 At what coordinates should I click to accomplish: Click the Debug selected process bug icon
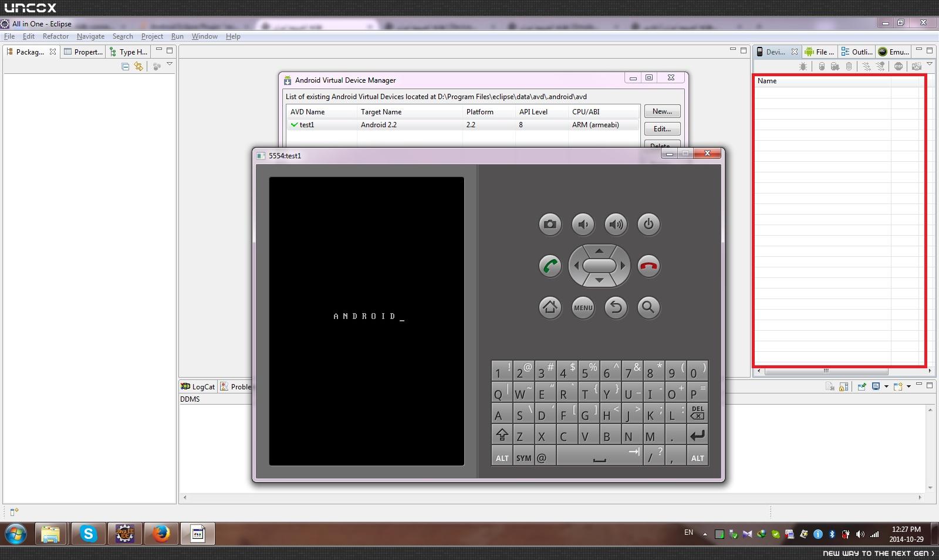[x=803, y=67]
